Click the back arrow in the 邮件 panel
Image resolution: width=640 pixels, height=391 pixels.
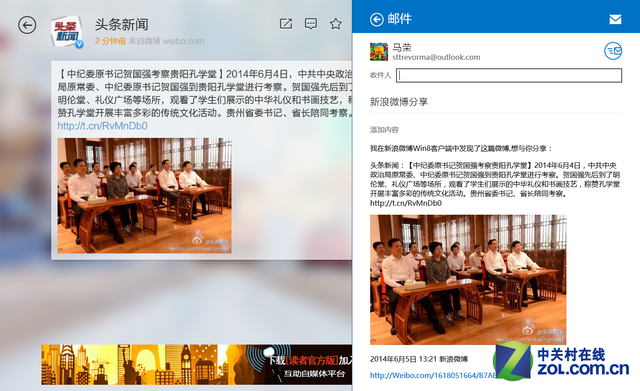(x=376, y=19)
